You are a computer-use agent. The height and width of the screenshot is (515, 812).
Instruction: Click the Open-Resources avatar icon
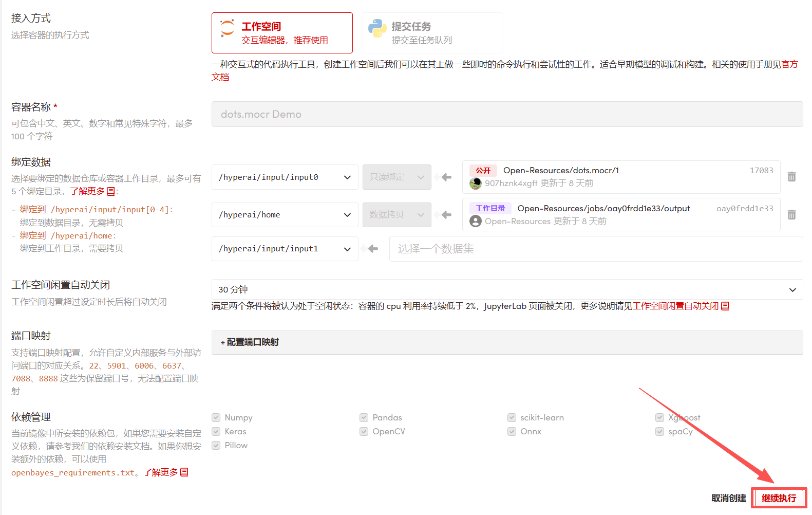476,222
